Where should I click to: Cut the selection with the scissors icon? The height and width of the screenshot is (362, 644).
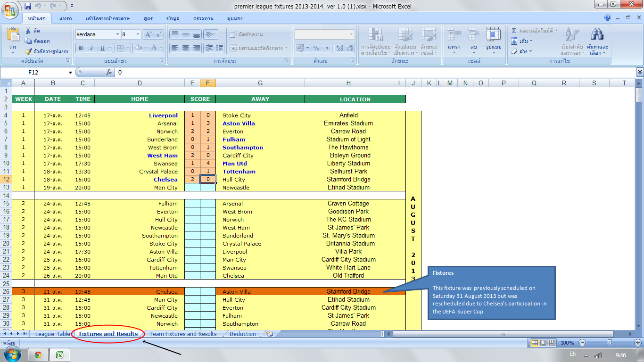[28, 31]
